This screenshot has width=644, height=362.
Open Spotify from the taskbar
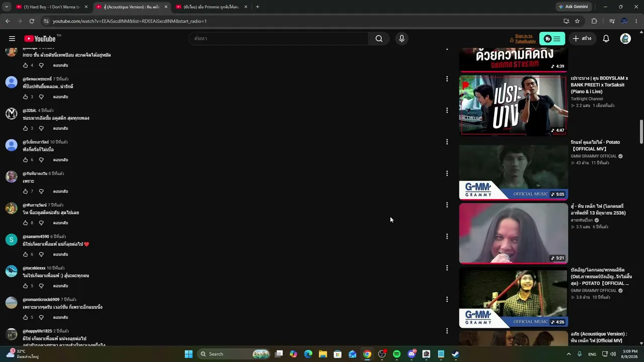coord(396,354)
